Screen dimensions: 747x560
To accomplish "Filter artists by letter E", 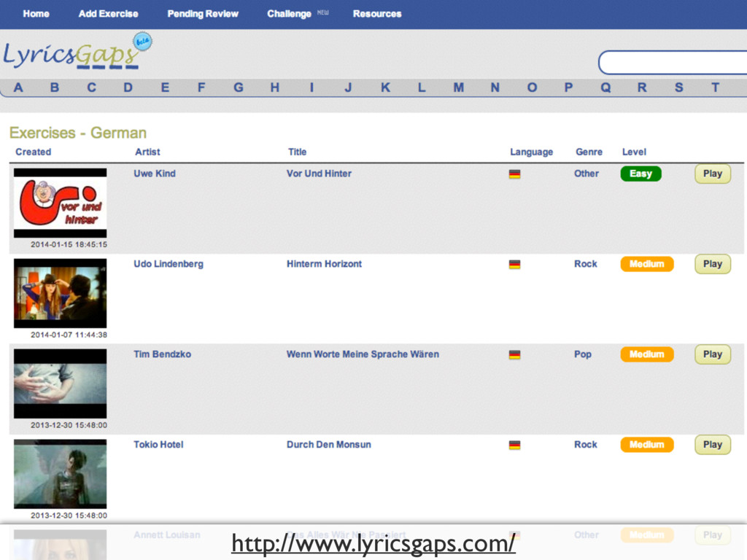I will [x=165, y=87].
